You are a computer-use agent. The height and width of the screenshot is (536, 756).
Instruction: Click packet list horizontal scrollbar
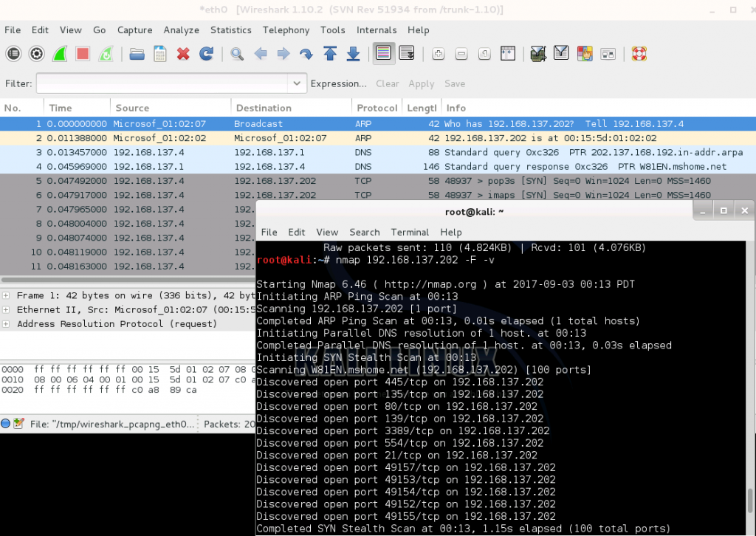click(128, 280)
